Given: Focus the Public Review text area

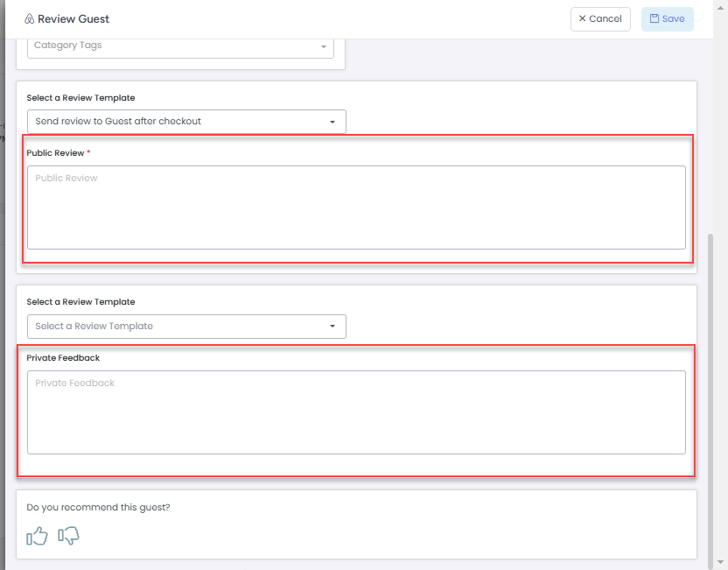Looking at the screenshot, I should (x=356, y=208).
